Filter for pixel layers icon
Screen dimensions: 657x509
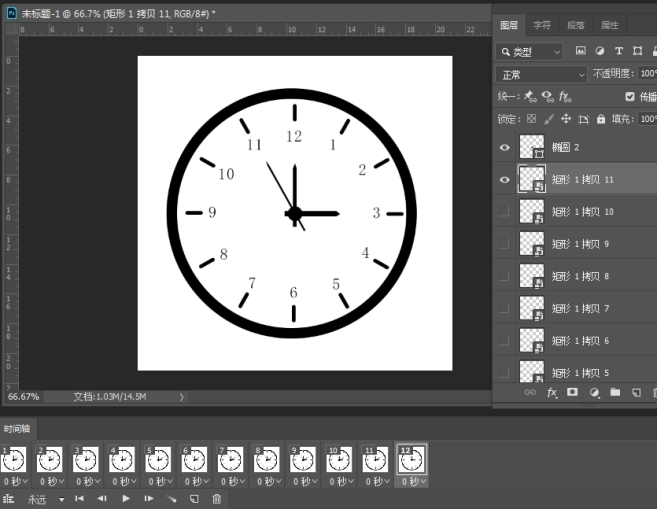pos(581,51)
